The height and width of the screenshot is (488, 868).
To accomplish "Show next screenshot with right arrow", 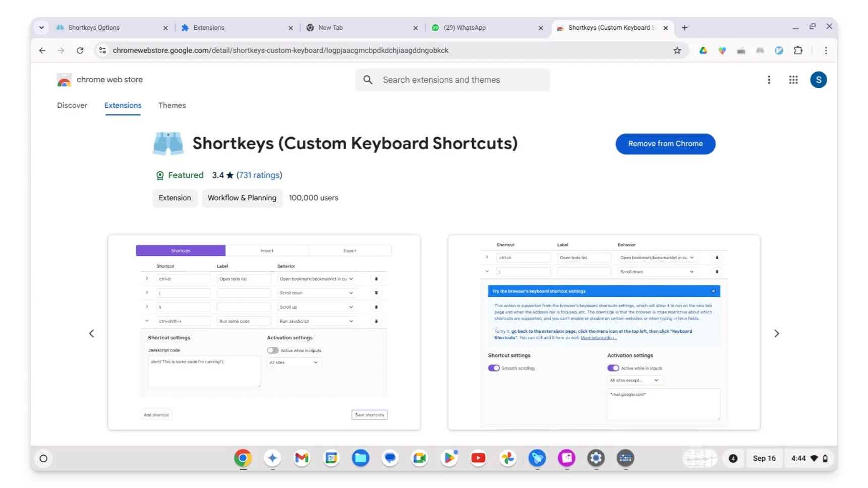I will [x=776, y=333].
